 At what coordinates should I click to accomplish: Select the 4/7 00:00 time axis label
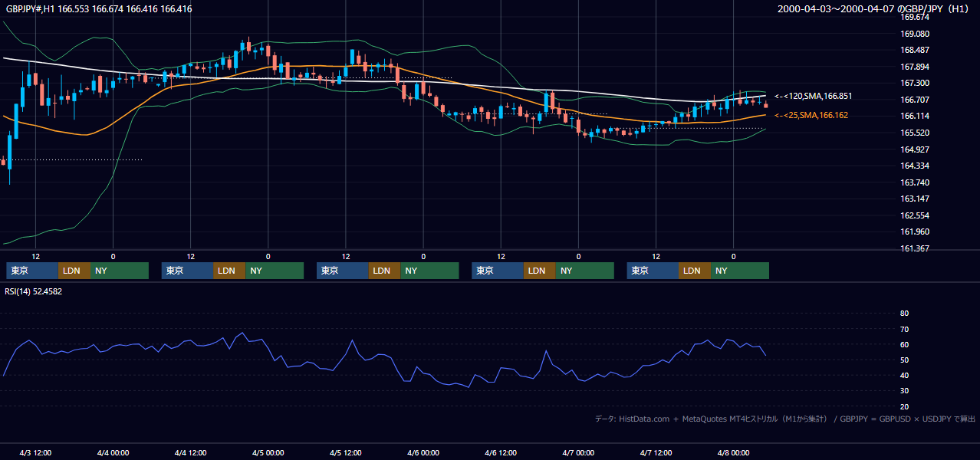coord(578,453)
